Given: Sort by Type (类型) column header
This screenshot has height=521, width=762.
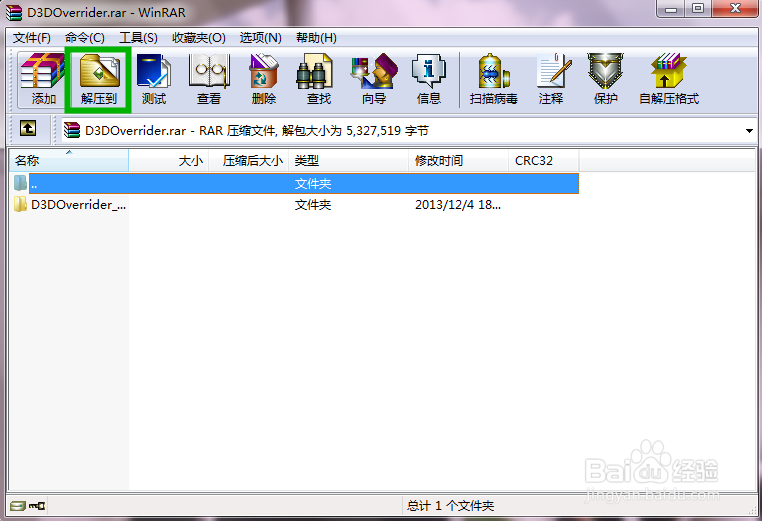Looking at the screenshot, I should point(348,160).
